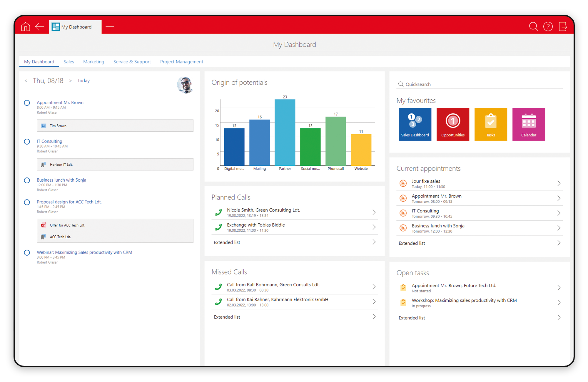Open the Sales Dashboard favourite tile
Screen dimensions: 588x382
415,124
